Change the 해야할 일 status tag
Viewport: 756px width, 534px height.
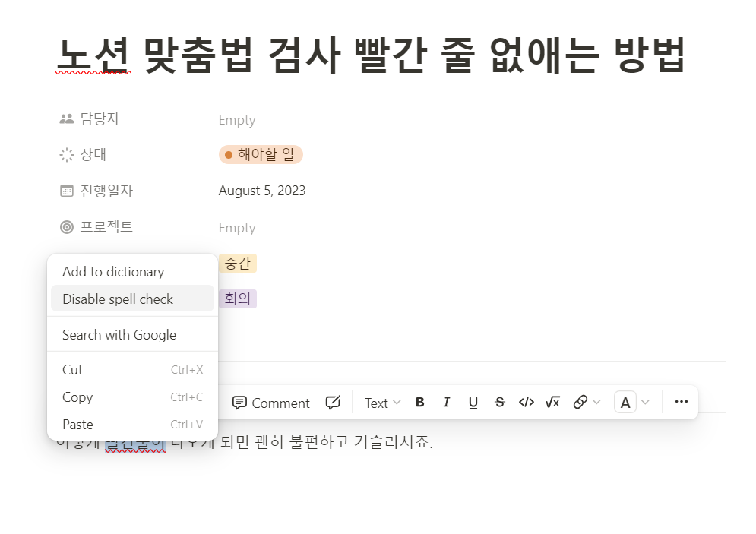click(x=261, y=155)
